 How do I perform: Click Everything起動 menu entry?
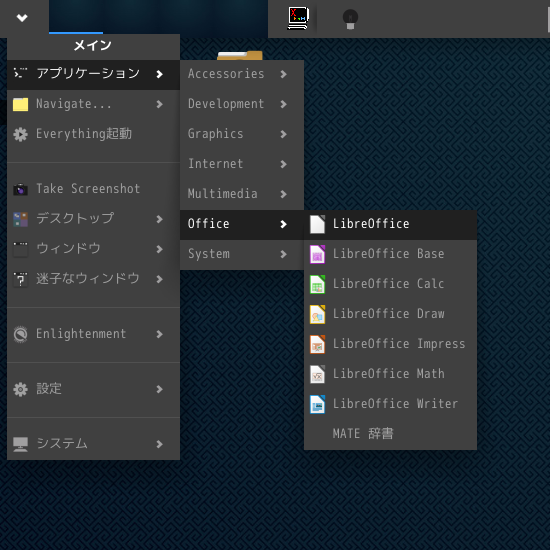[93, 134]
